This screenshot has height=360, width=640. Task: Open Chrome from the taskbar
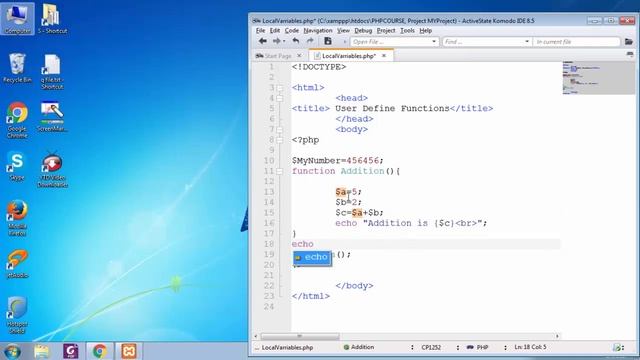coord(100,351)
